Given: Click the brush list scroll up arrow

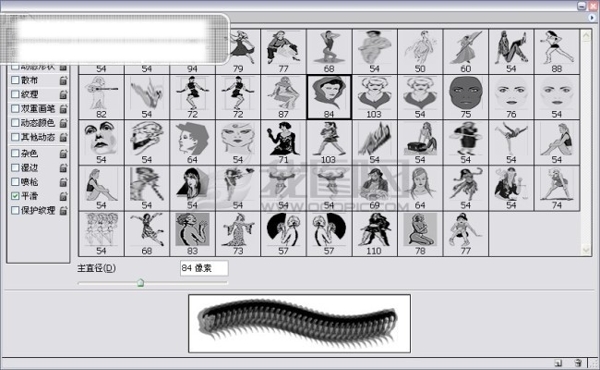Looking at the screenshot, I should [x=586, y=36].
